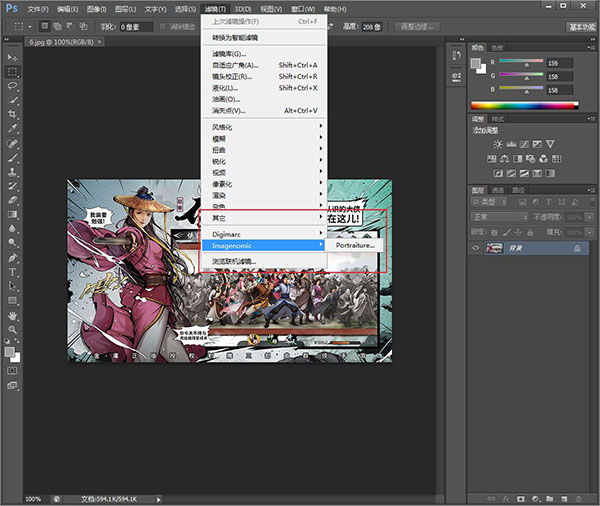Select the Rectangular Marquee tool

click(x=13, y=72)
